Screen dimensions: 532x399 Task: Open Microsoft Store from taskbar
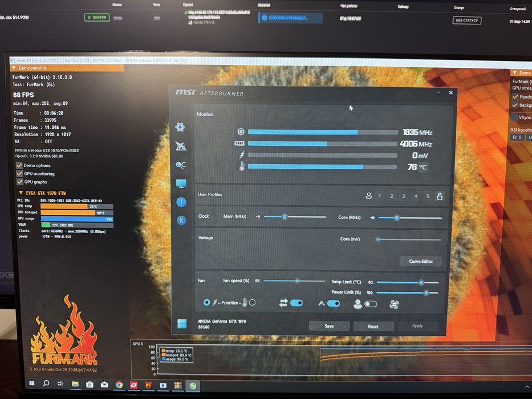[x=90, y=384]
